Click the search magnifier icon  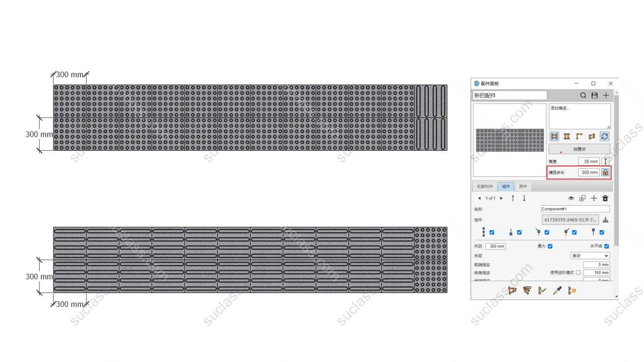coord(583,95)
